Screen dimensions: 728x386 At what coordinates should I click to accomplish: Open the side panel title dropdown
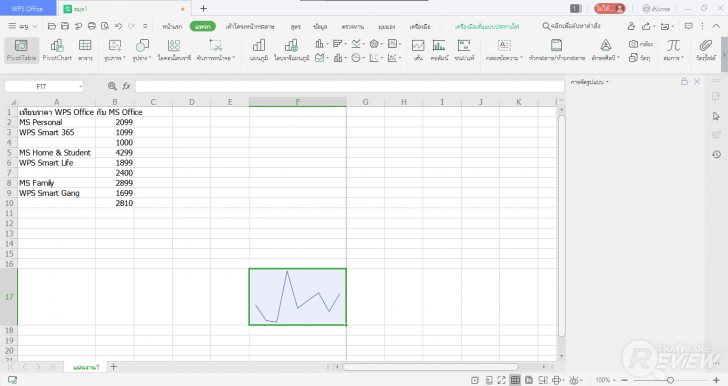[590, 82]
